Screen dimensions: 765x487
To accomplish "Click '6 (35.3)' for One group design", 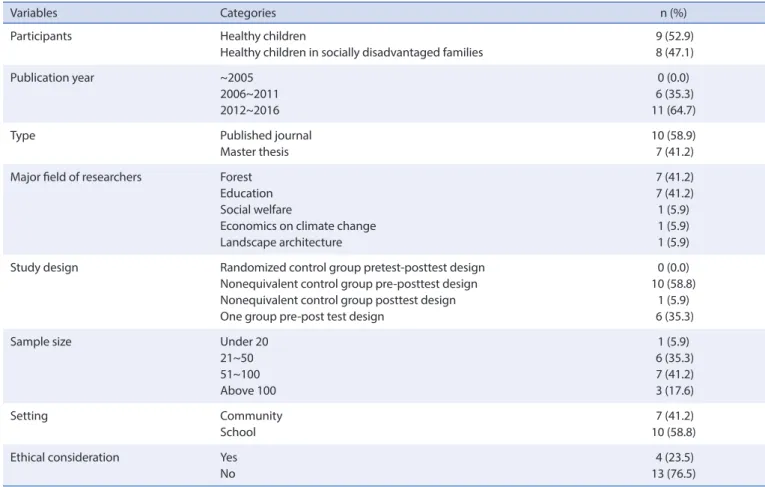I will pyautogui.click(x=674, y=317).
